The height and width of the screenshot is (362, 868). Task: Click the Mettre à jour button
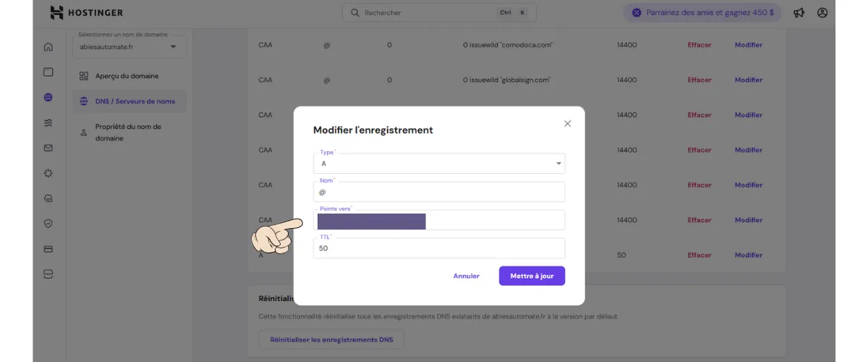(x=532, y=276)
